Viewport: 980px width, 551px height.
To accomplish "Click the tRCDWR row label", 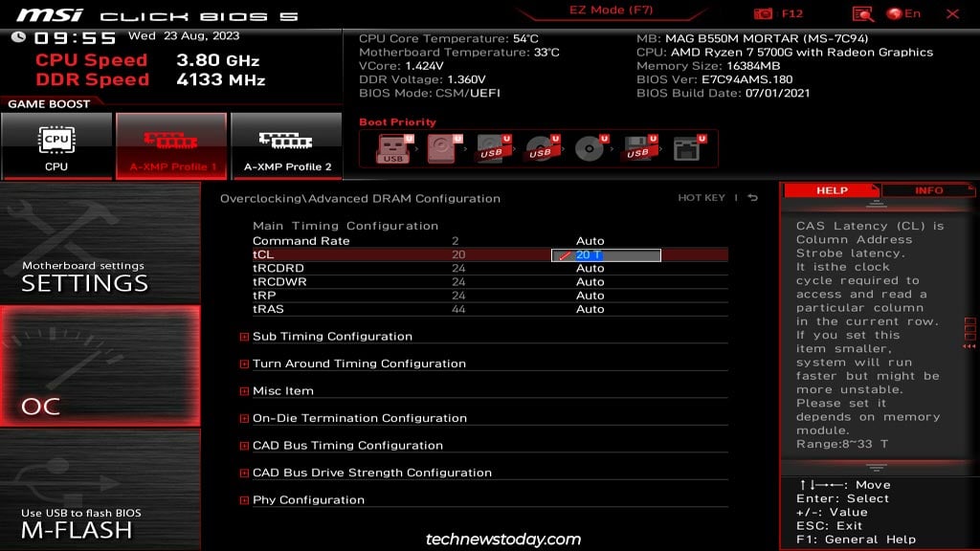I will pos(279,282).
